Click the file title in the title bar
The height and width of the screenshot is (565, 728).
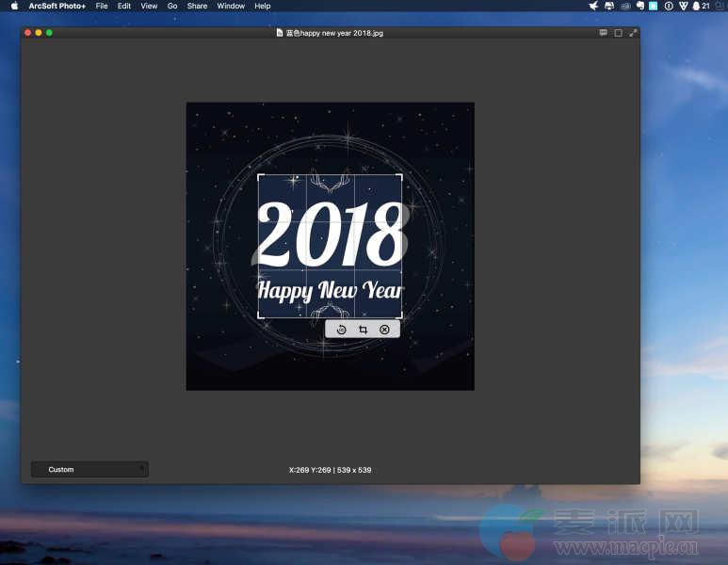[334, 33]
